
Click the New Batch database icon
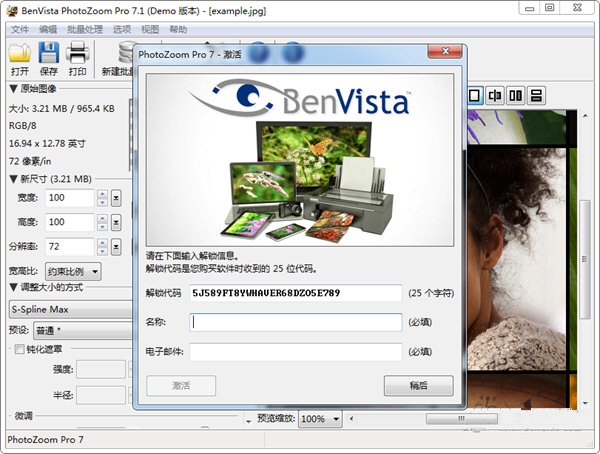[127, 52]
